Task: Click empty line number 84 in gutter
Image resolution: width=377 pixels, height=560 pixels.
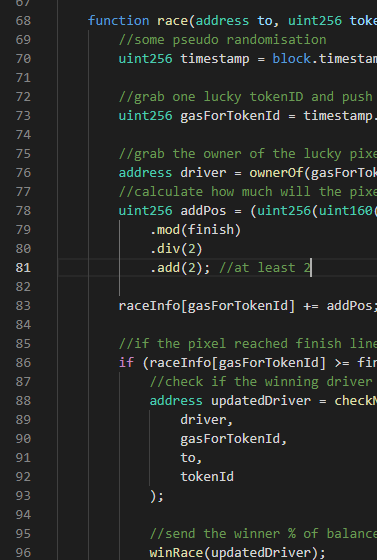Action: 23,325
